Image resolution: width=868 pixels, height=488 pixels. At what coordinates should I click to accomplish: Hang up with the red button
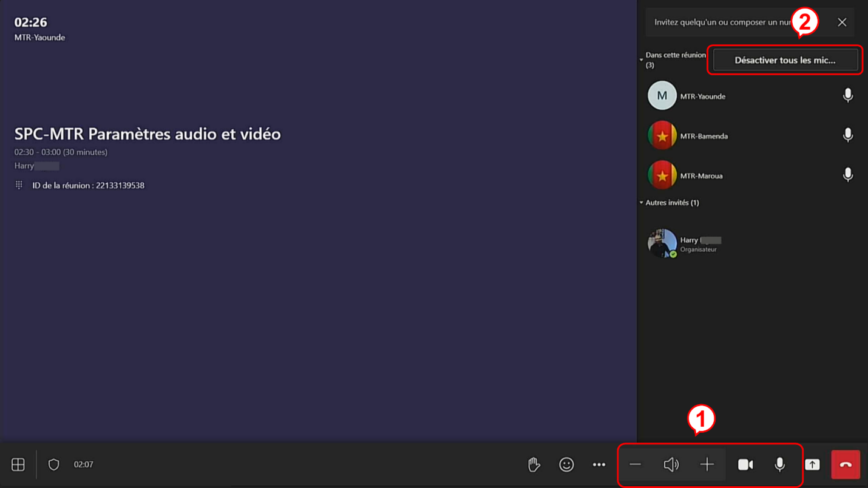(846, 464)
